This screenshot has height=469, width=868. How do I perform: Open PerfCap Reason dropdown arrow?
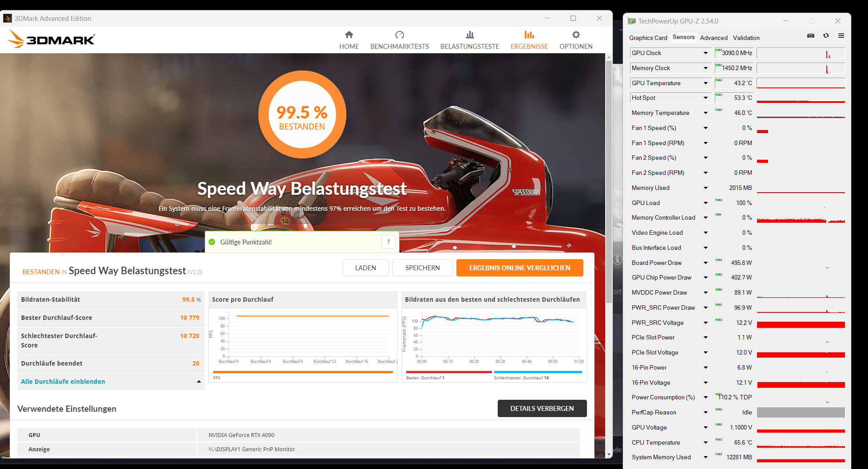pos(705,412)
